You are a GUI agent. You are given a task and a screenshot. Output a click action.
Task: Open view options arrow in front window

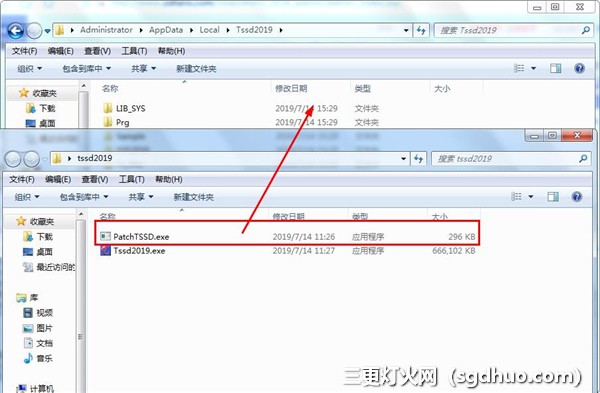click(x=531, y=197)
